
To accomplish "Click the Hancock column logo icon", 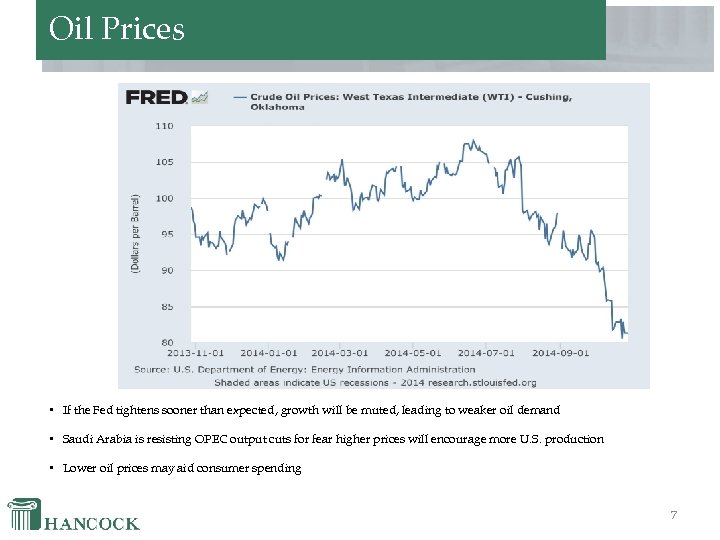I will (25, 513).
